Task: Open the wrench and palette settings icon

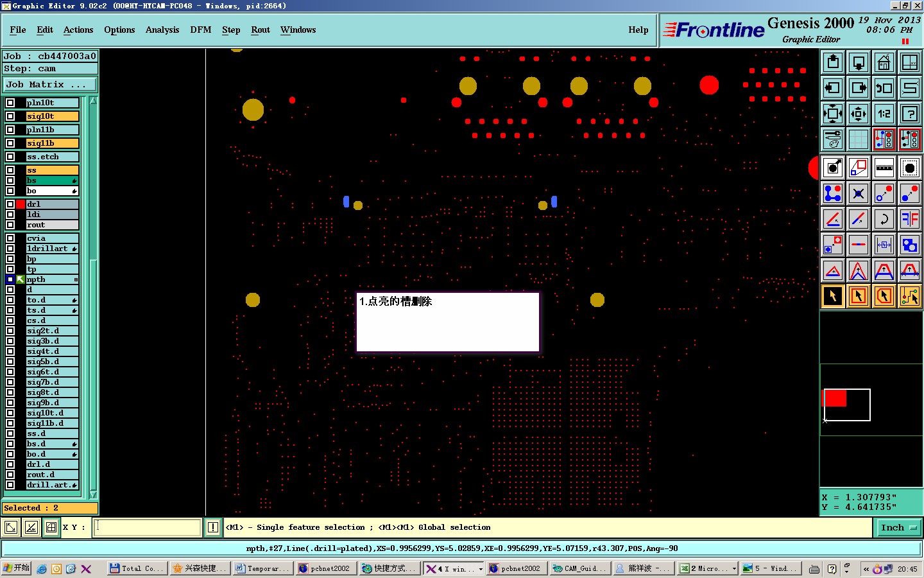Action: tap(833, 139)
